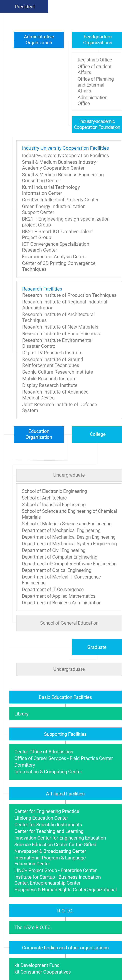This screenshot has width=122, height=980.
Task: Open Industry-University Cooperation Facilities heading
Action: point(65,148)
